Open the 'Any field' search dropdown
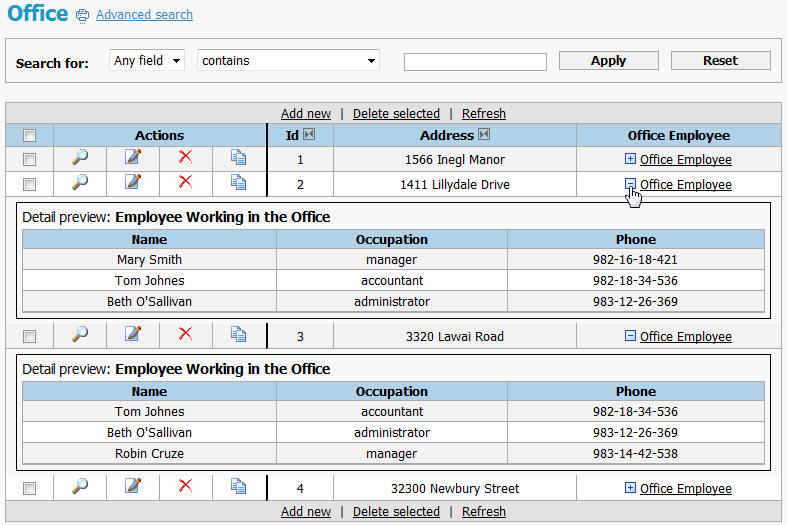787x525 pixels. coord(147,61)
